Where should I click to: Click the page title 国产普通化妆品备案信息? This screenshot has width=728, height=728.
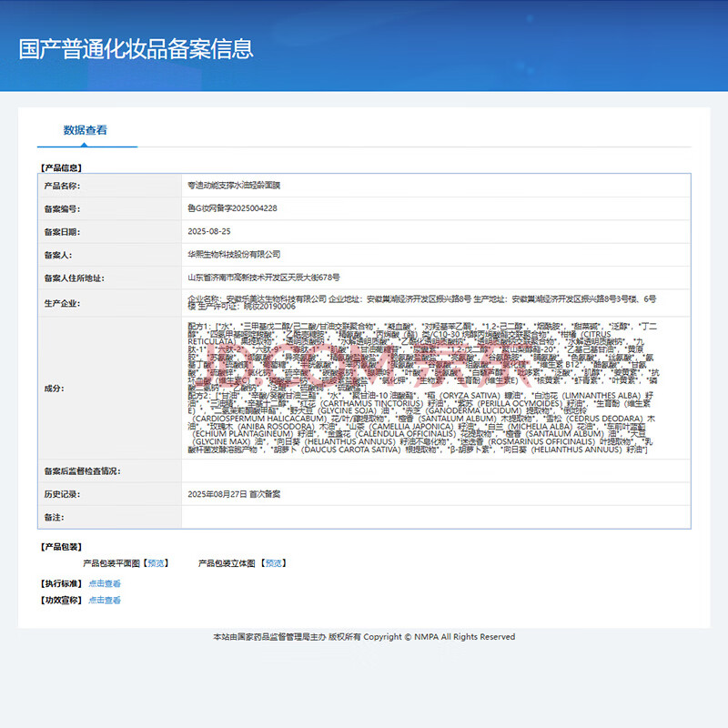click(x=136, y=48)
